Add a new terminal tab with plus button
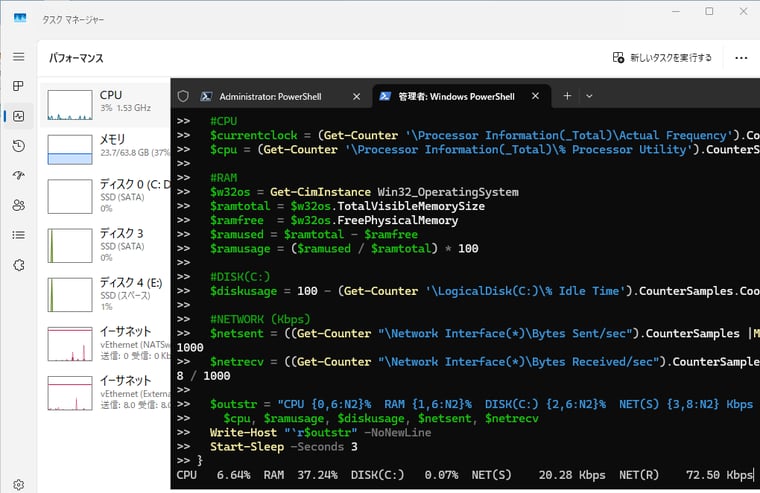 tap(567, 96)
